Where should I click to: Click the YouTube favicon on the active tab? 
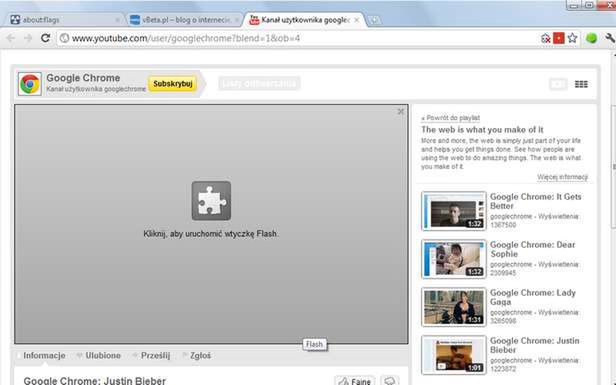coord(255,20)
